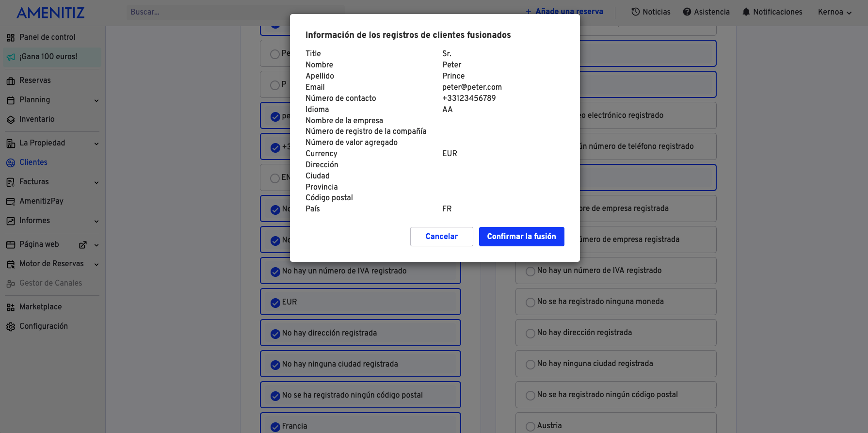
Task: Click the Marketplace grid icon
Action: 11,307
